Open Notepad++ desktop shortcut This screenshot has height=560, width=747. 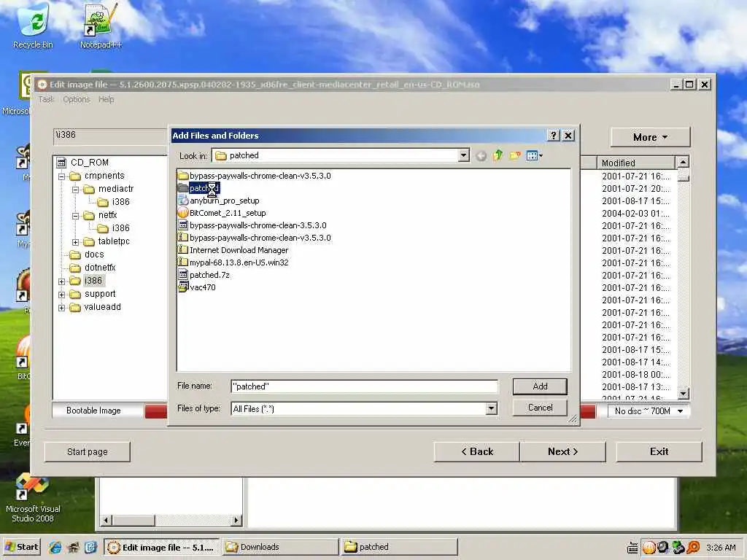pyautogui.click(x=101, y=26)
